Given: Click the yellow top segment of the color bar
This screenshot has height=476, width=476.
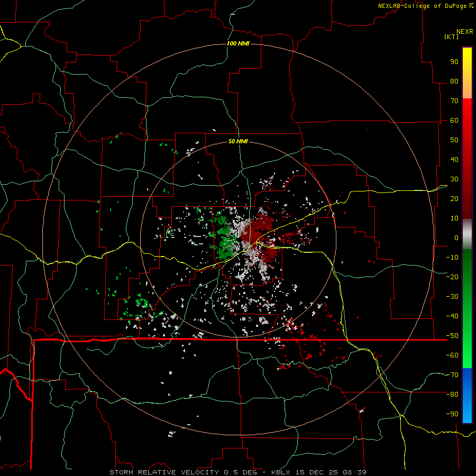Looking at the screenshot, I should coord(467,73).
